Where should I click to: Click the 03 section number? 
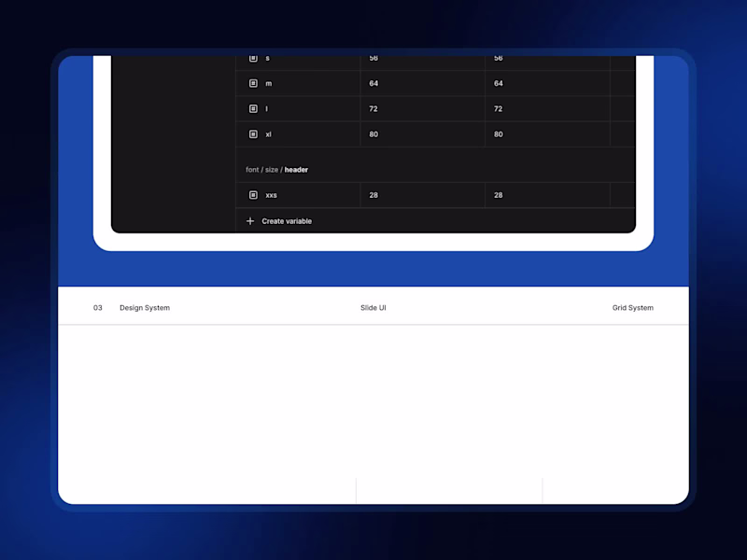click(98, 308)
